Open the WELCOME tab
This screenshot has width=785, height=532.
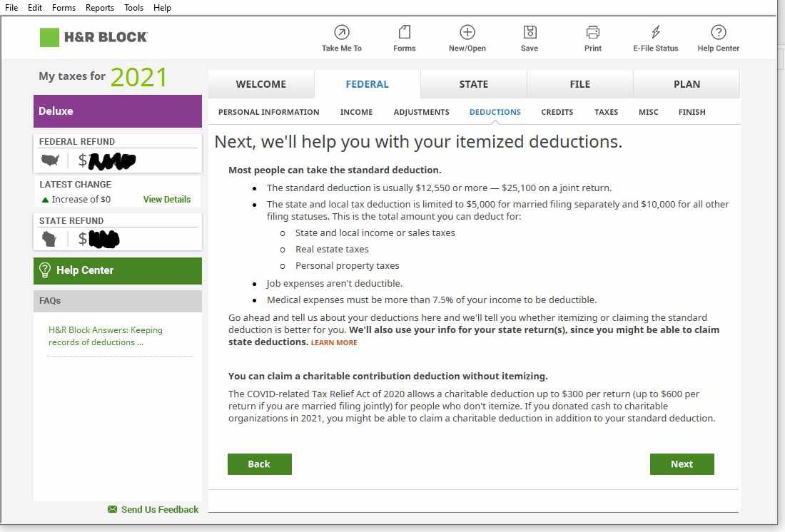click(x=261, y=84)
